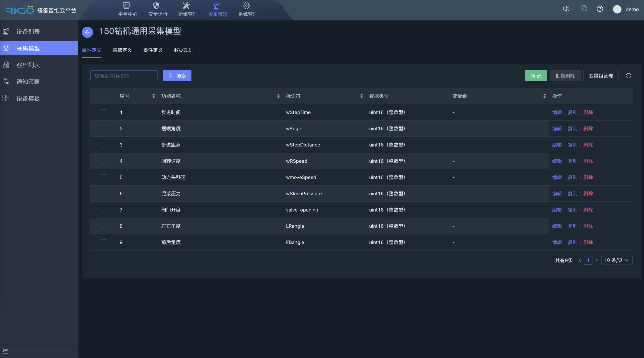This screenshot has width=644, height=358.
Task: Open the help question mark icon
Action: click(x=600, y=9)
